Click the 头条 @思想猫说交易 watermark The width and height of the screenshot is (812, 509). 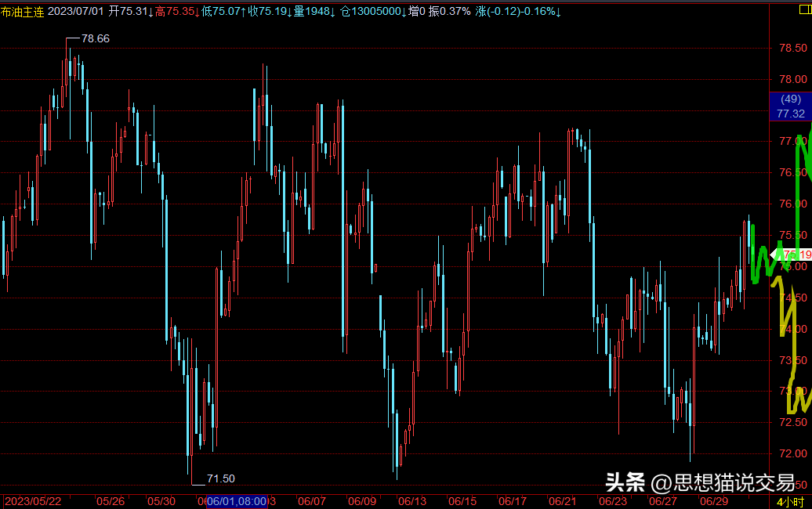click(x=700, y=482)
